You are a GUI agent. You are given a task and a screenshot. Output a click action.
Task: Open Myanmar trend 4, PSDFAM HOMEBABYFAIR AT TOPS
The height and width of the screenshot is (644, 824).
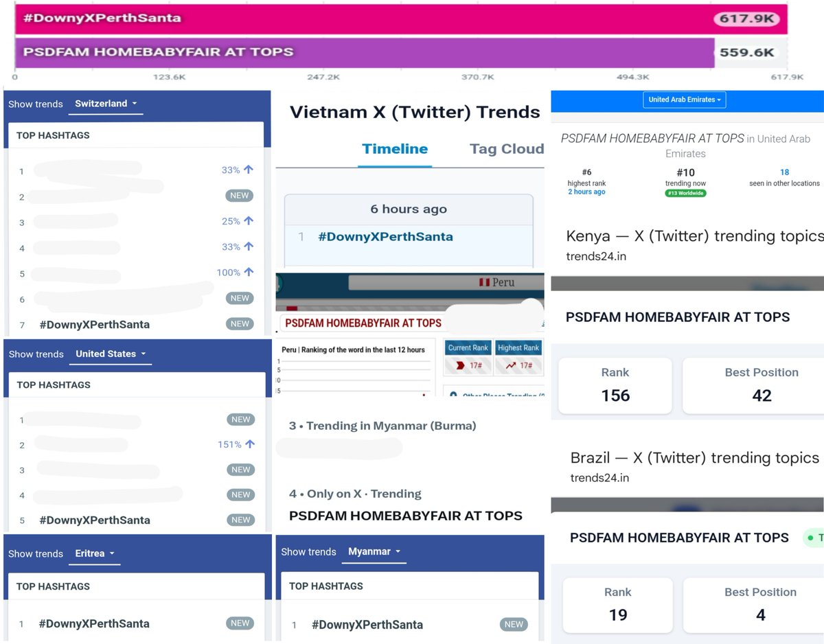click(x=406, y=516)
